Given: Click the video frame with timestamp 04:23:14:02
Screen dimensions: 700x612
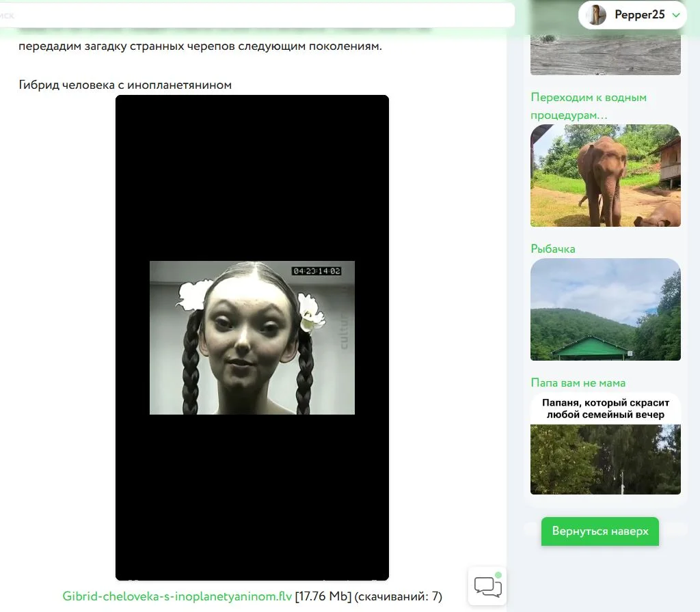Looking at the screenshot, I should coord(252,337).
